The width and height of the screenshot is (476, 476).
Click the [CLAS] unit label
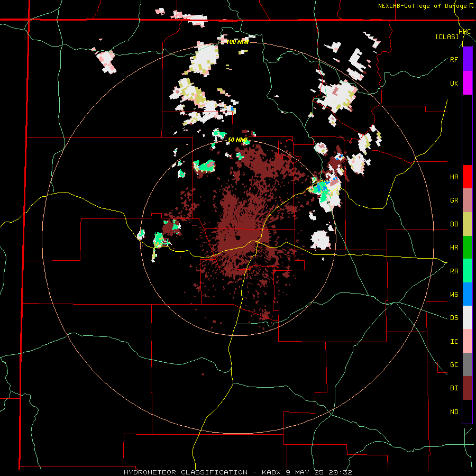[x=447, y=36]
